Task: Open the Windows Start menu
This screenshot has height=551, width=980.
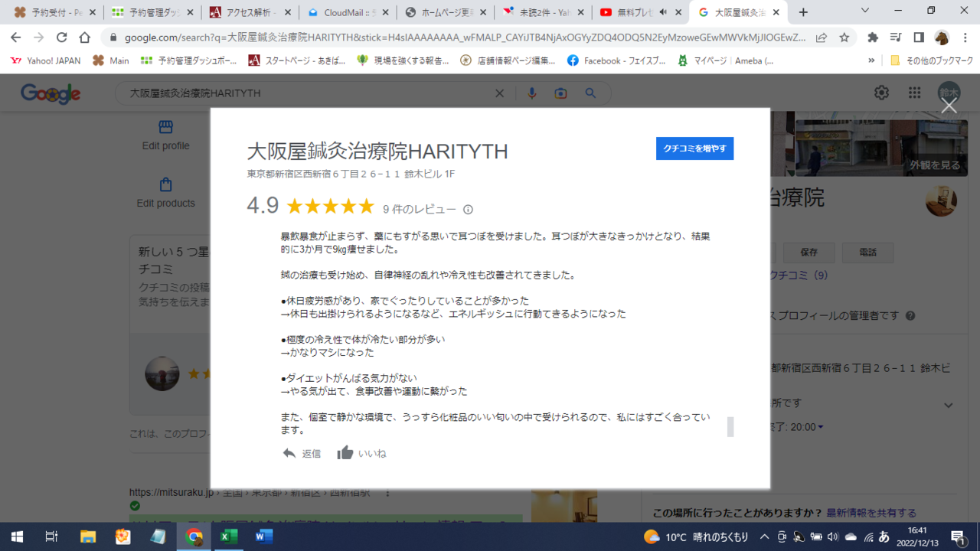Action: [x=17, y=536]
